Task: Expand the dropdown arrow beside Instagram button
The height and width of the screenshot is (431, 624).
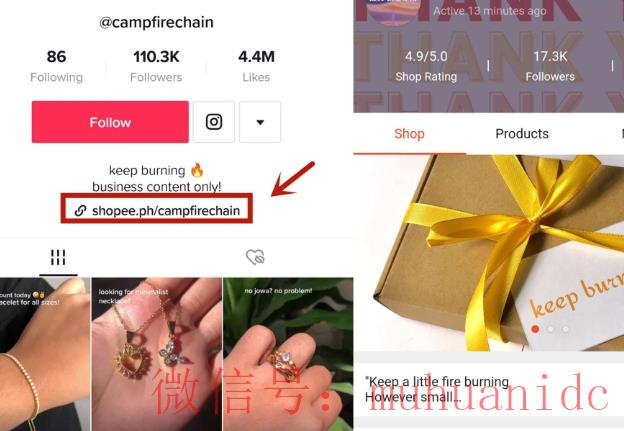Action: [260, 122]
